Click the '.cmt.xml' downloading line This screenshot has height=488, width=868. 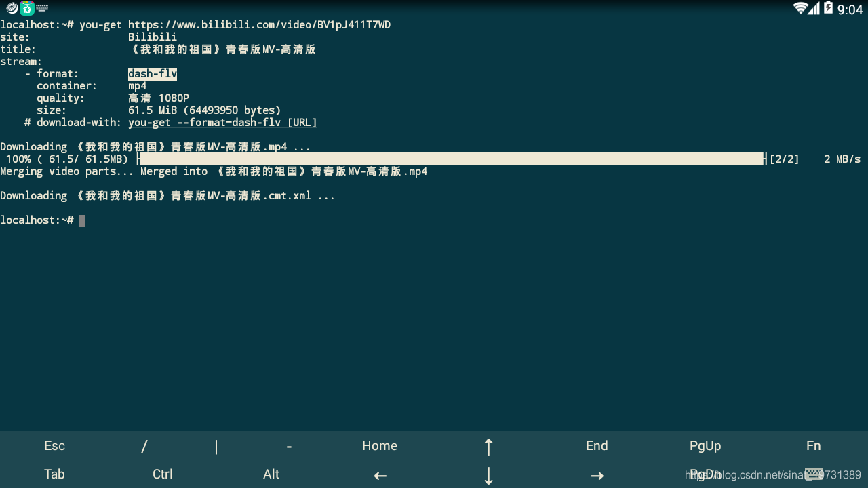pos(167,196)
